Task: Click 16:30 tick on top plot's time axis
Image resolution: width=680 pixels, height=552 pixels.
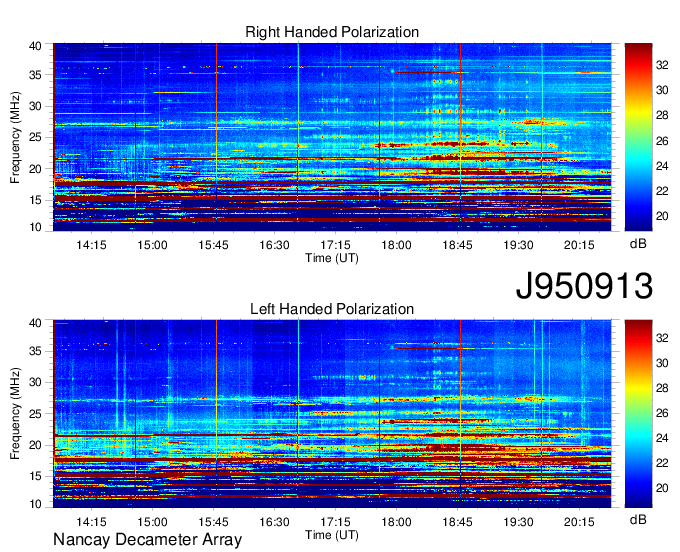Action: point(275,245)
